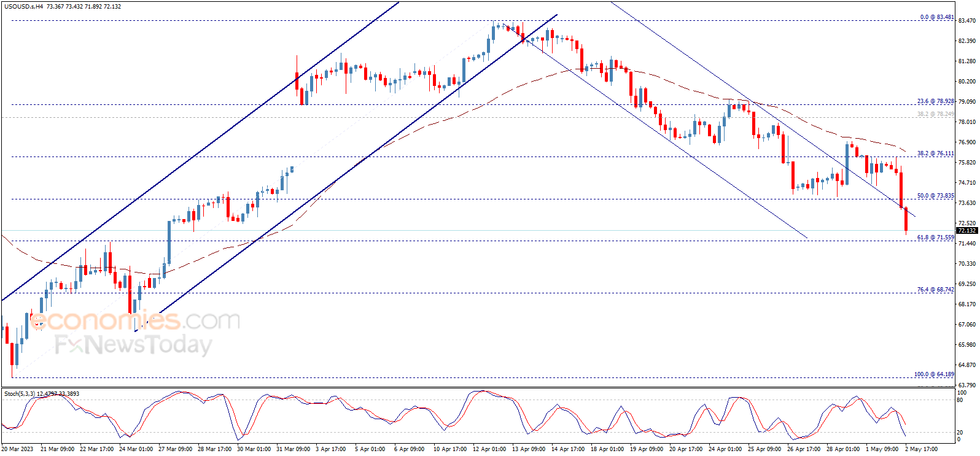The width and height of the screenshot is (980, 456).
Task: Select the 2 May 17:00 time label
Action: tap(921, 449)
